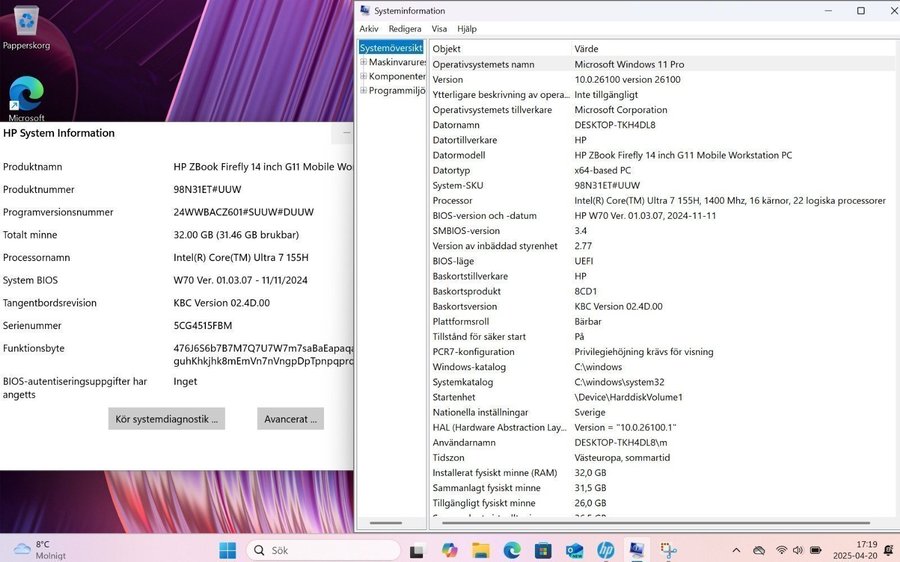Screen dimensions: 900x562
Task: Open Task View on the taskbar
Action: click(x=417, y=551)
